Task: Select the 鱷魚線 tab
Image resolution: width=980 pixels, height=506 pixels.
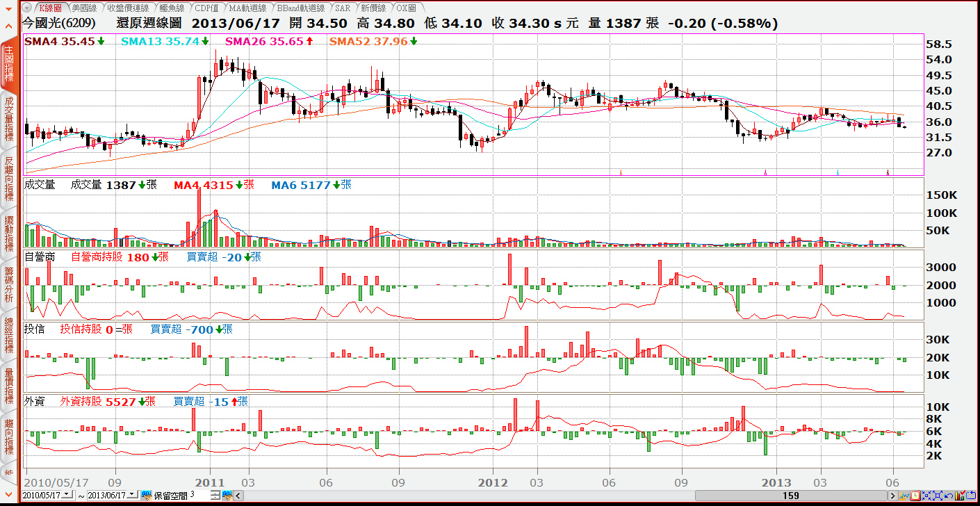Action: tap(171, 8)
